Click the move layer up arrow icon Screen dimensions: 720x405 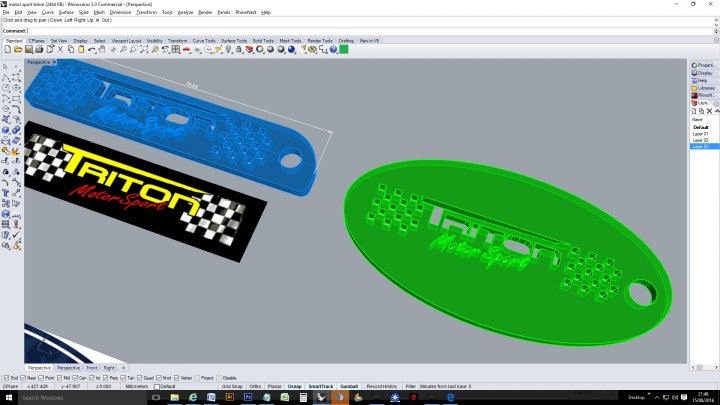(716, 111)
